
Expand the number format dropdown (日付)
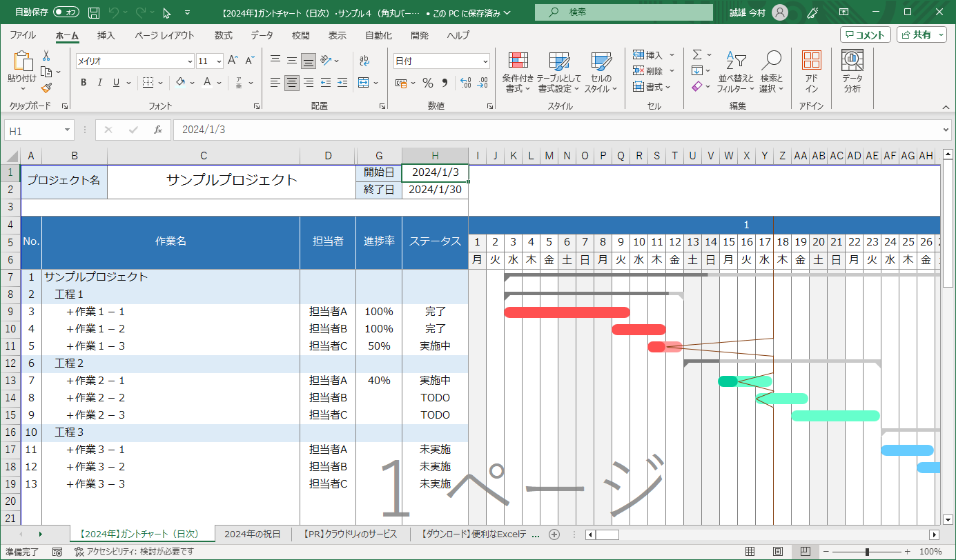pos(485,61)
